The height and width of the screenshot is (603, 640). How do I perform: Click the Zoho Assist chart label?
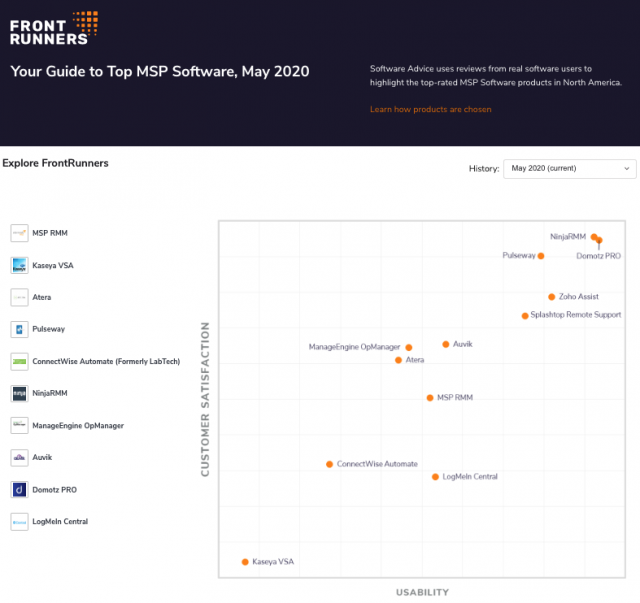(578, 296)
